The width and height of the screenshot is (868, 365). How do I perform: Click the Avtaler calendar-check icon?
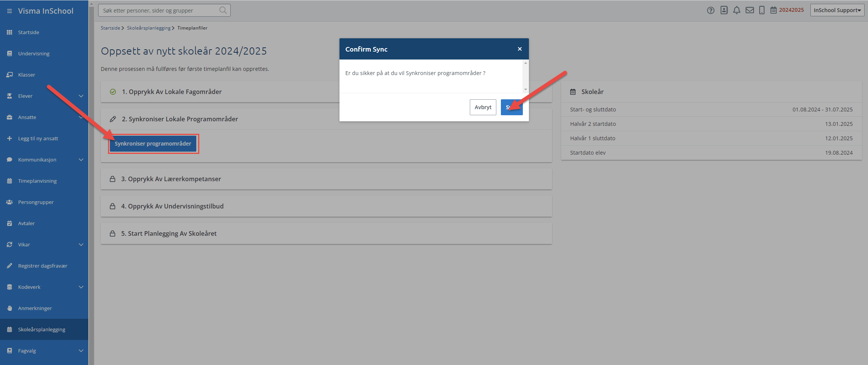point(9,223)
